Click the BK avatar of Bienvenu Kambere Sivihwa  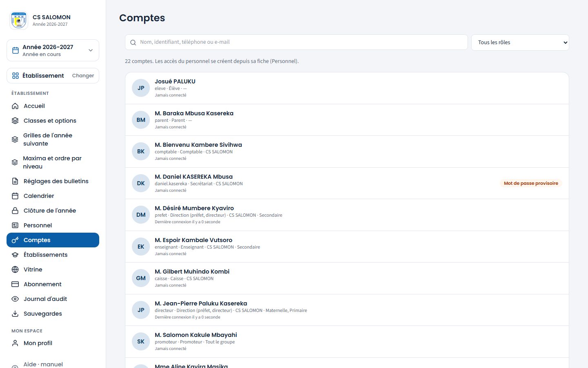click(x=141, y=151)
